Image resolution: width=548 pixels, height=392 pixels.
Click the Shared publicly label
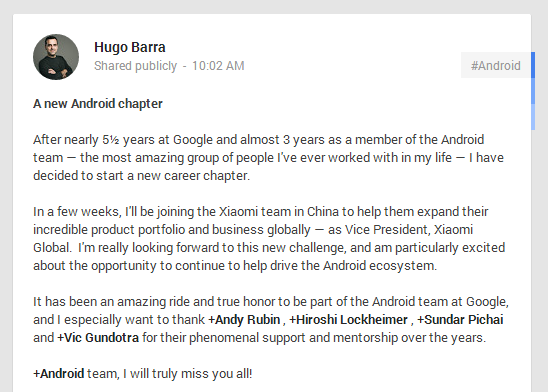pos(136,66)
